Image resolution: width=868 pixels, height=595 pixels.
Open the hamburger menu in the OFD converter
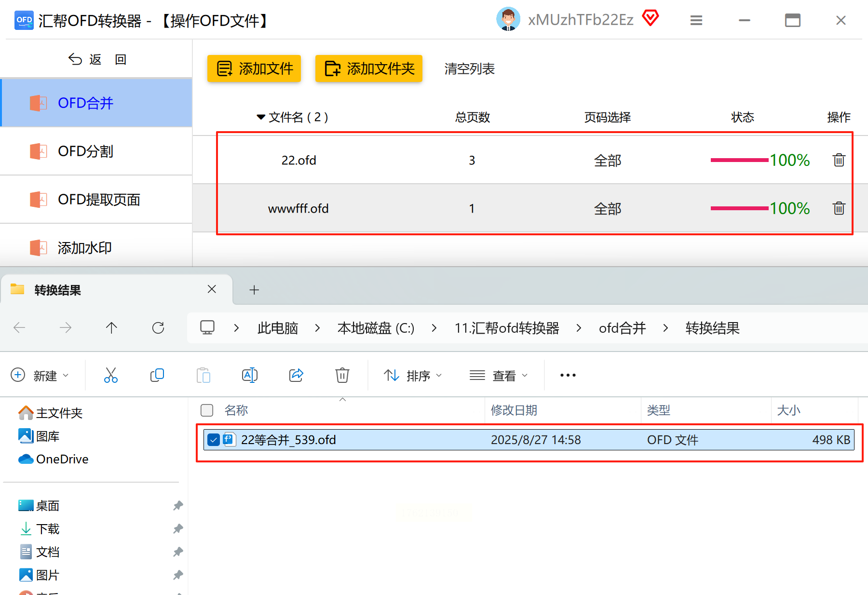pyautogui.click(x=696, y=20)
